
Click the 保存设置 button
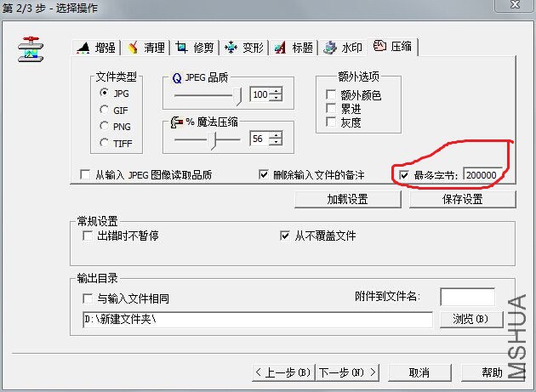(463, 199)
